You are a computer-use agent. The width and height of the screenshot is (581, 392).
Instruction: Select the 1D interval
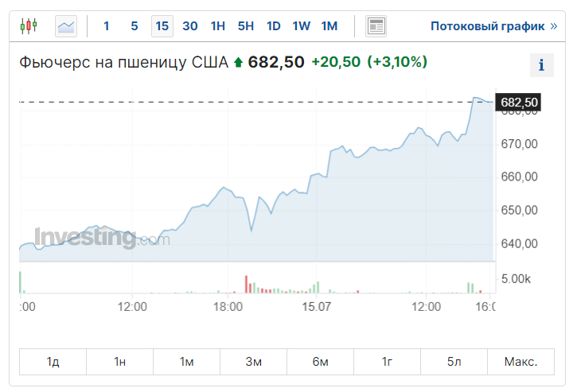274,26
